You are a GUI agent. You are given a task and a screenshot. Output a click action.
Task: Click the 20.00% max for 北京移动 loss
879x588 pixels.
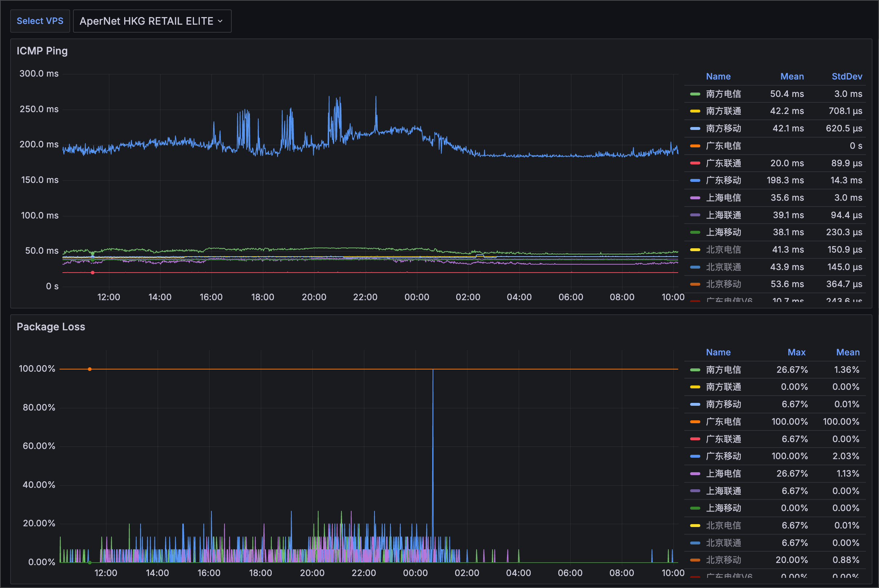(791, 560)
